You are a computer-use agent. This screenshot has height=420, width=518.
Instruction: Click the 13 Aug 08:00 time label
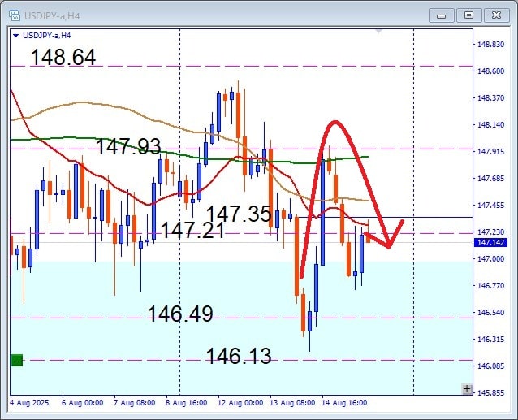(x=292, y=402)
